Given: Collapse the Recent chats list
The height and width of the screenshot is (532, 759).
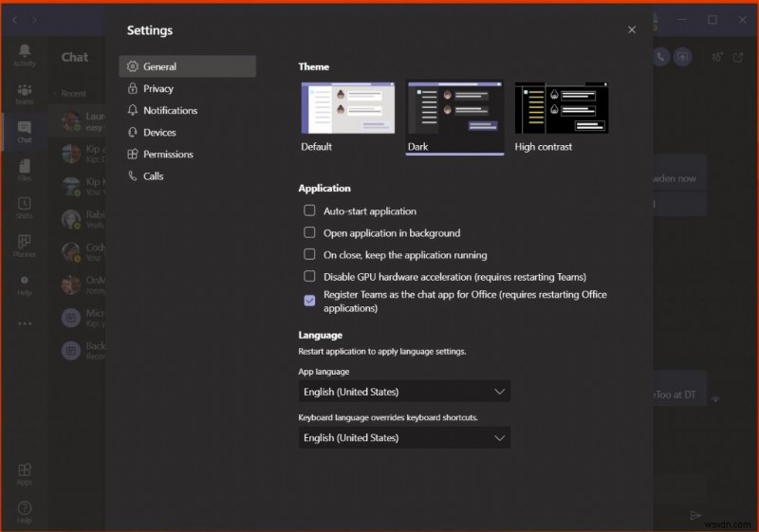Looking at the screenshot, I should [55, 93].
